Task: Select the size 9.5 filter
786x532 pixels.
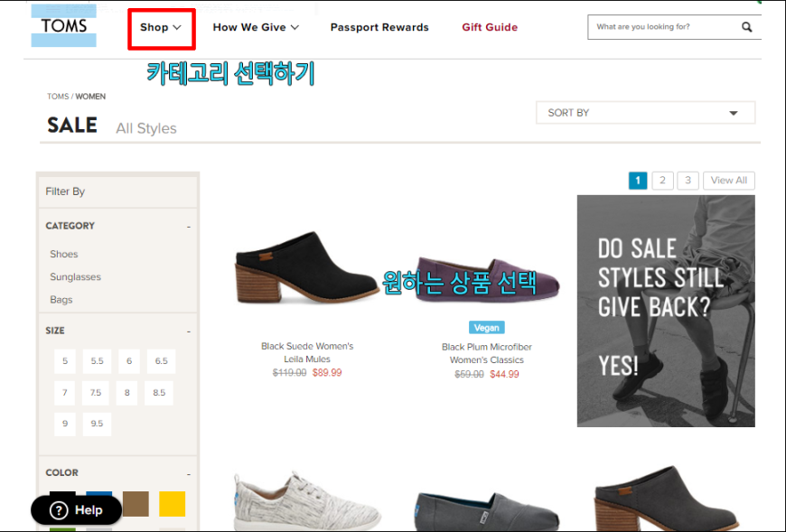Action: 97,424
